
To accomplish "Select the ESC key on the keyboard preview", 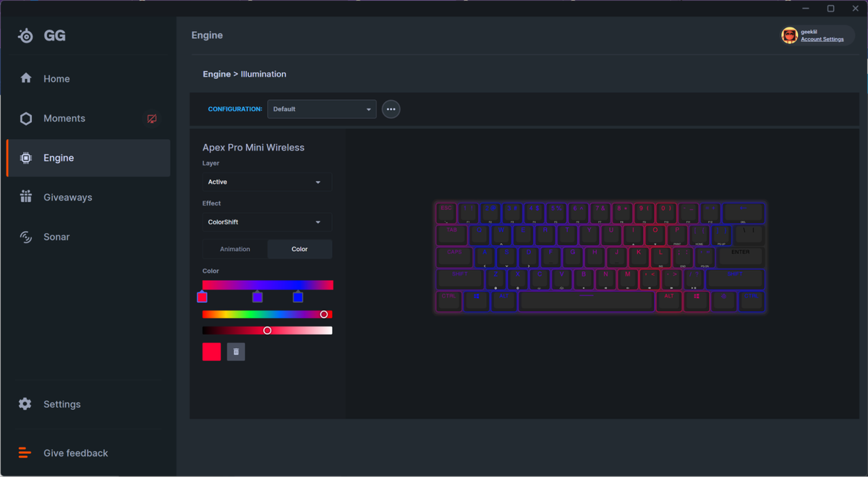I will click(446, 211).
